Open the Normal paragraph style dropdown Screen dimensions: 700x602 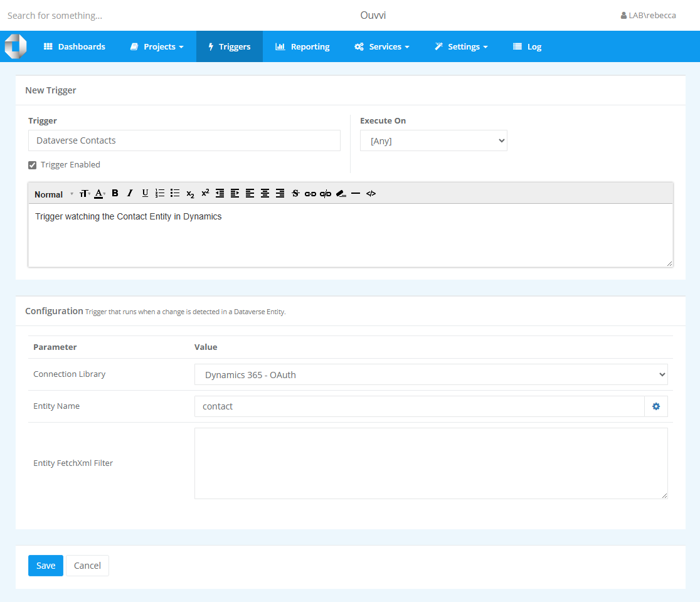click(53, 194)
